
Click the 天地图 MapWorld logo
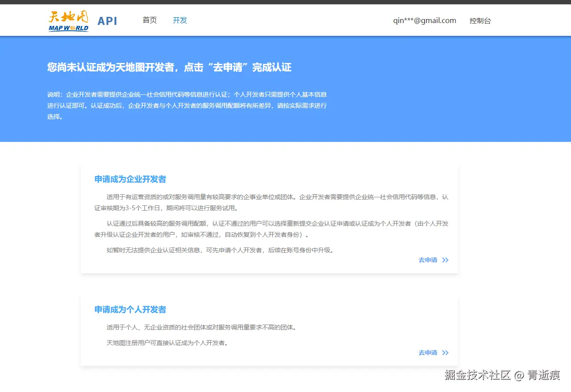(68, 21)
